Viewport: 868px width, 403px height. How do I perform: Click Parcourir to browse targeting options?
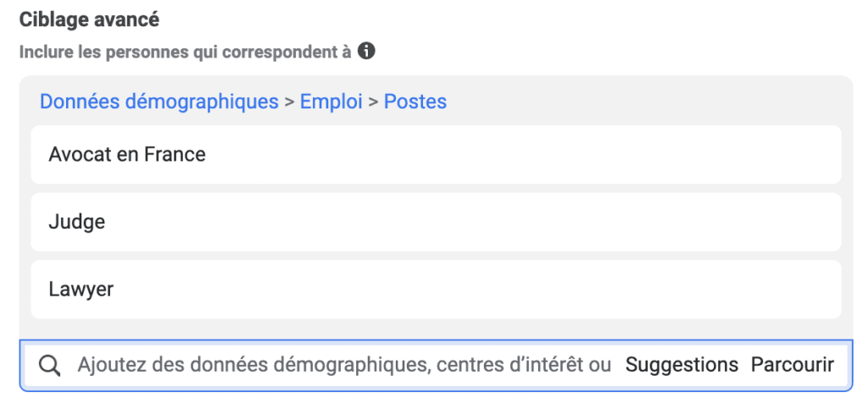[793, 365]
